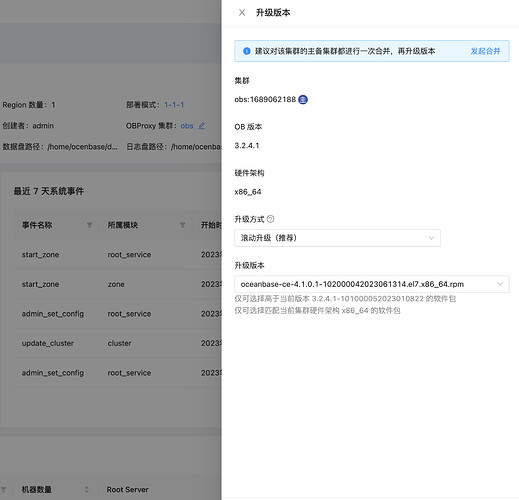Image resolution: width=519 pixels, height=500 pixels.
Task: Open the obs OBProxy cluster link
Action: tap(187, 126)
